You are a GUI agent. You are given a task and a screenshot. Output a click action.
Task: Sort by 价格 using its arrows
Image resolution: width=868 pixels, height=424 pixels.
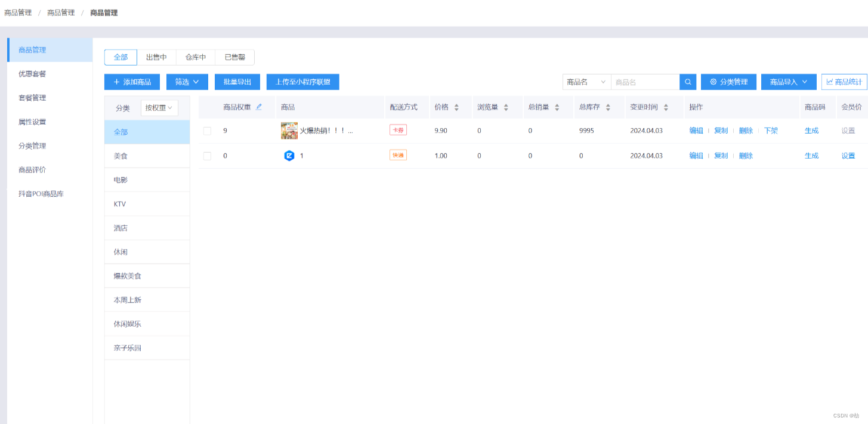point(456,107)
